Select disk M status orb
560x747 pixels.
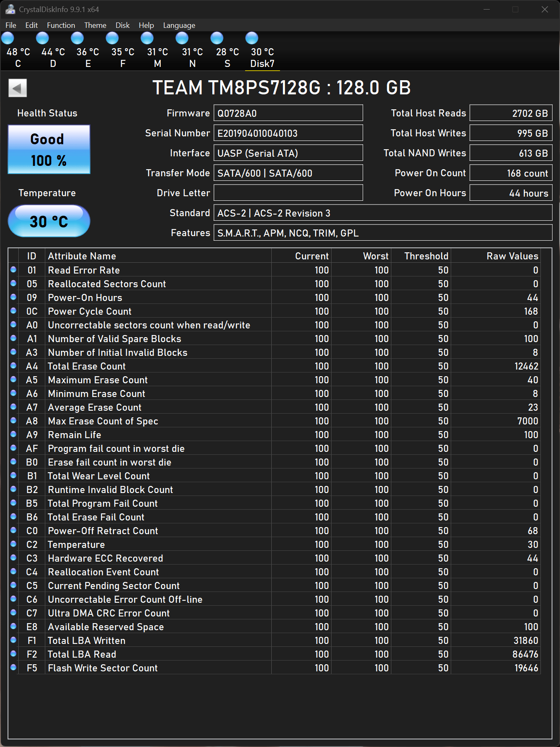[147, 38]
